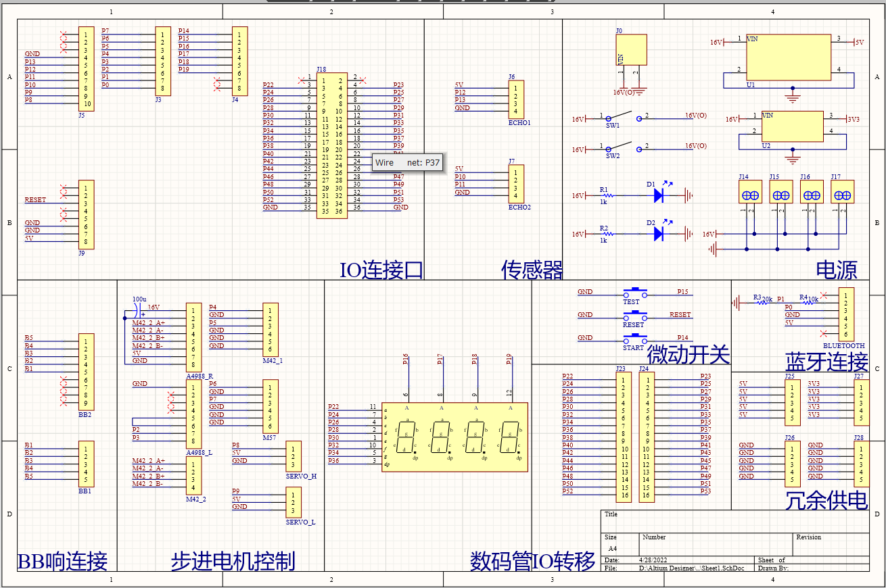Click the RESET push button symbol
Viewport: 886px width, 588px height.
pos(634,316)
